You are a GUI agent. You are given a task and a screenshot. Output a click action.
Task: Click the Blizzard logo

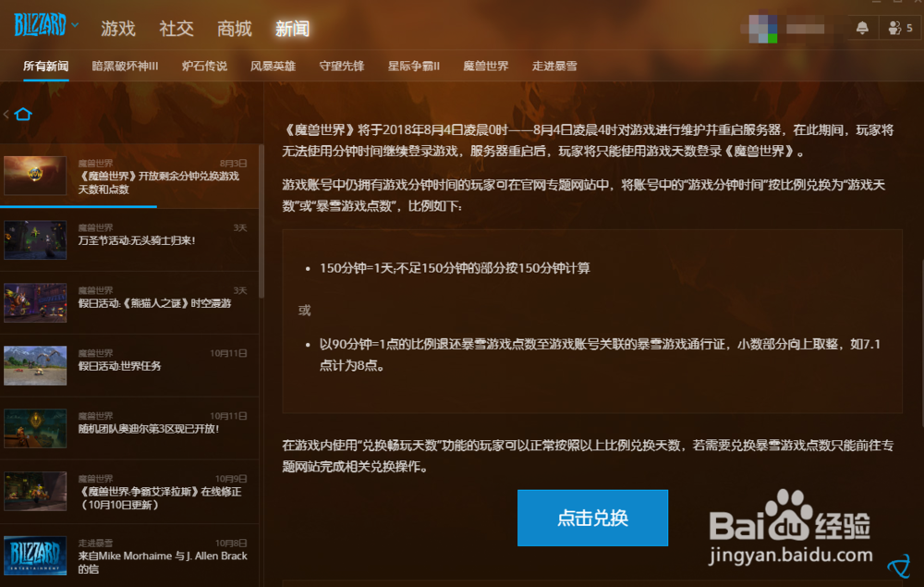[40, 25]
